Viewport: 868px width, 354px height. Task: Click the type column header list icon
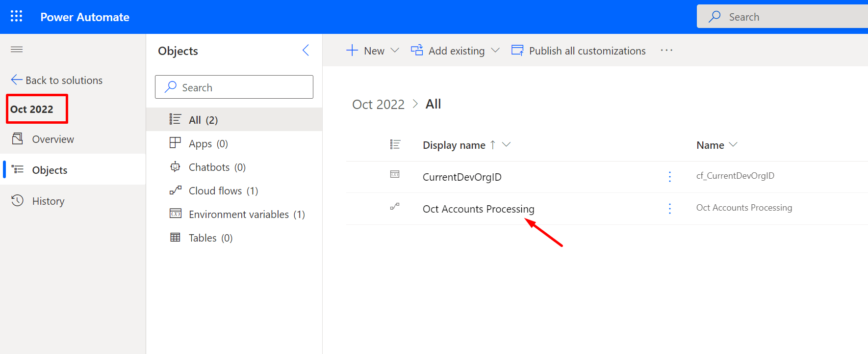tap(395, 144)
